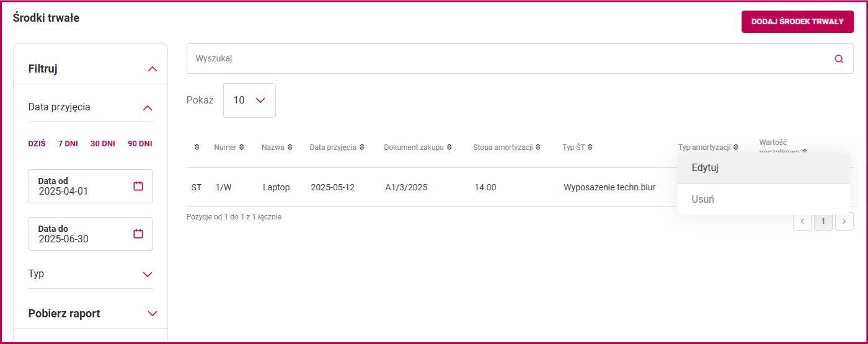Open calendar picker for Data od

click(138, 186)
